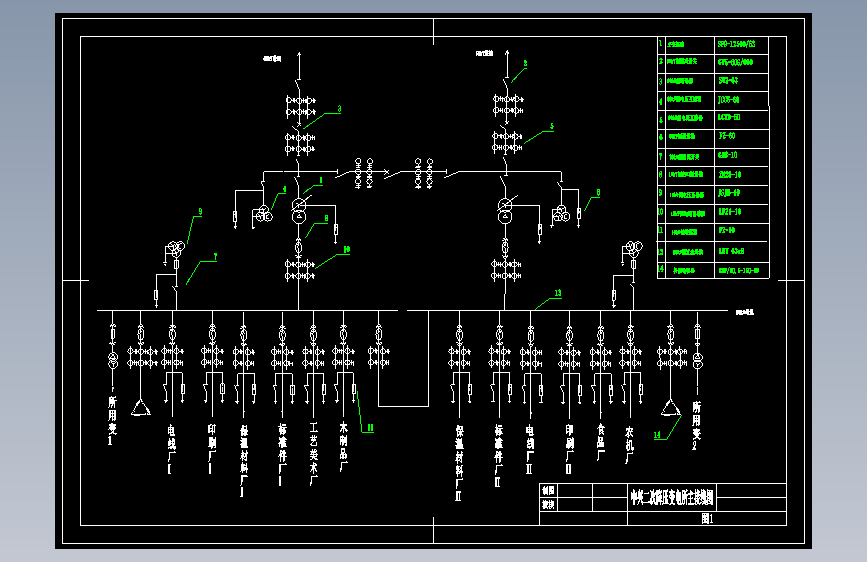Click the 图1 figure number in title block
This screenshot has height=562, width=867.
click(707, 519)
